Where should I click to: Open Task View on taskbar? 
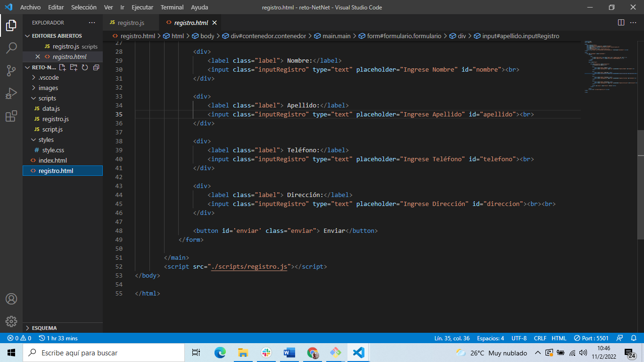point(196,353)
